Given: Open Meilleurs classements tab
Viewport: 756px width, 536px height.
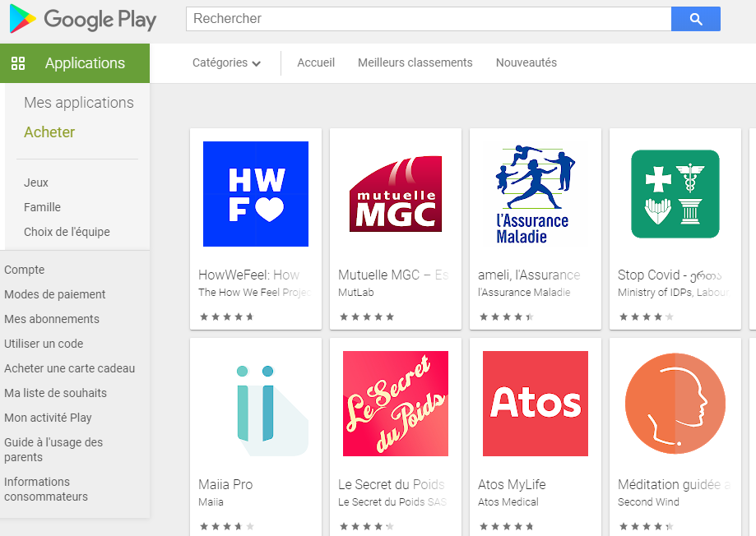Looking at the screenshot, I should pos(415,62).
